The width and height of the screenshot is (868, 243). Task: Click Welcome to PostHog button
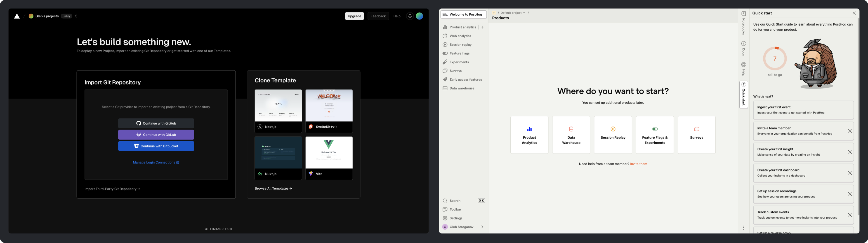[x=464, y=14]
